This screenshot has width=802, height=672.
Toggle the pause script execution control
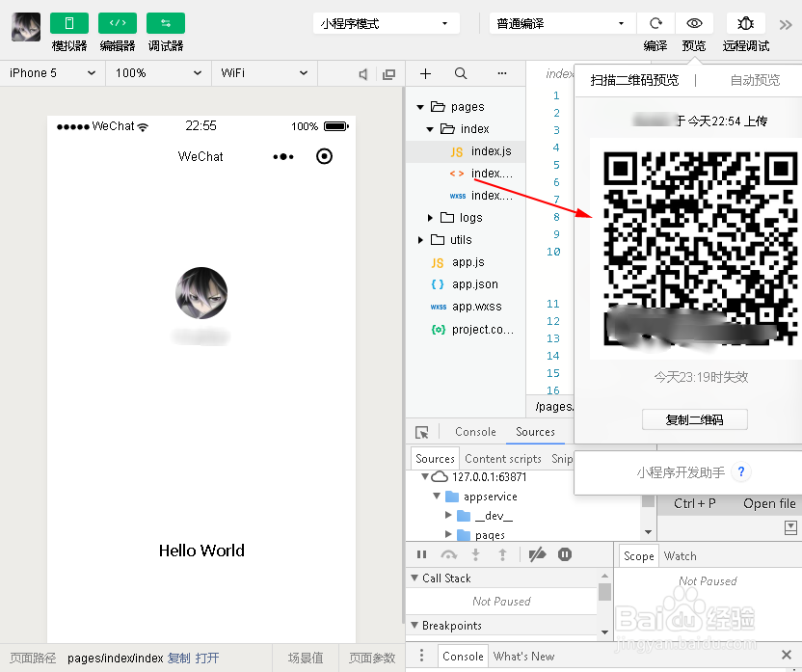(421, 554)
